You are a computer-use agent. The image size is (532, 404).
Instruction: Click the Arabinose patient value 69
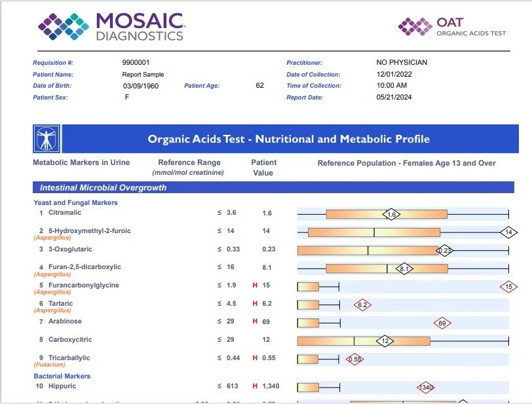coord(266,321)
